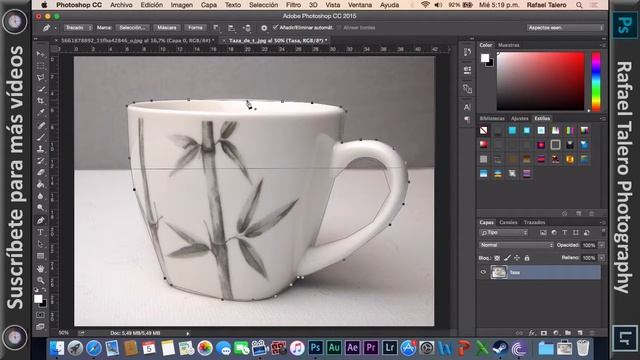Open path alignment icon in options bar
The image size is (640, 360).
point(231,28)
